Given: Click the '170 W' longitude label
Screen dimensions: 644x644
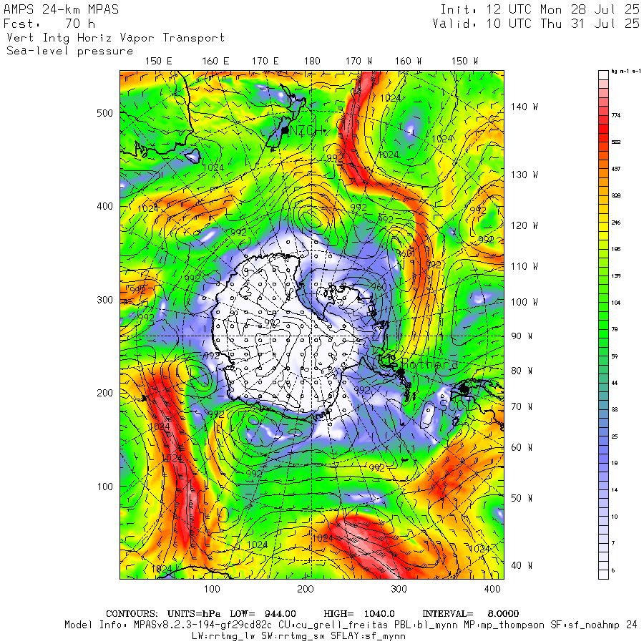Looking at the screenshot, I should pos(358,62).
